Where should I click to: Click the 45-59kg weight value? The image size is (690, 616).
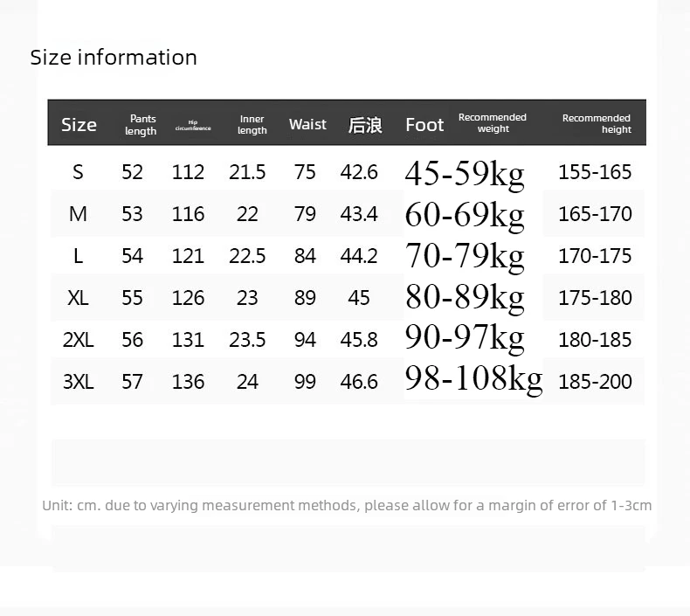pyautogui.click(x=465, y=175)
